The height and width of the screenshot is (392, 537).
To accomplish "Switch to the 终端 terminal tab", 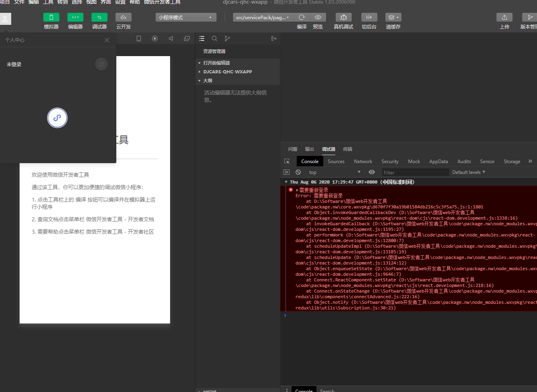I will pos(348,149).
